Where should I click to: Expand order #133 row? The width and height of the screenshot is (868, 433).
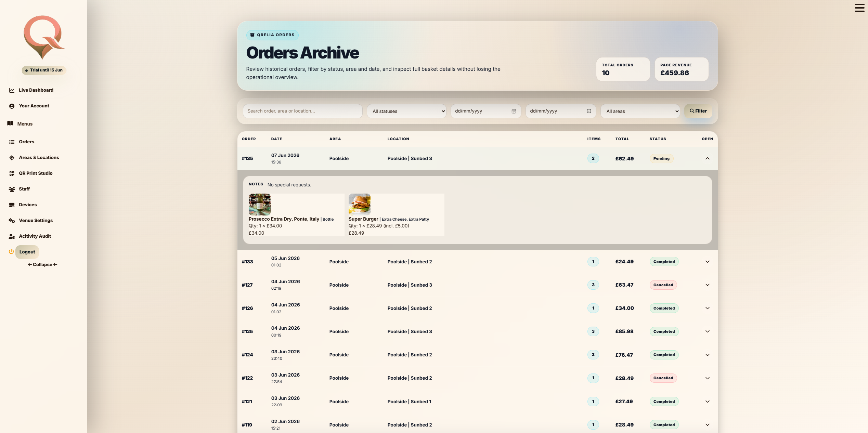click(707, 262)
